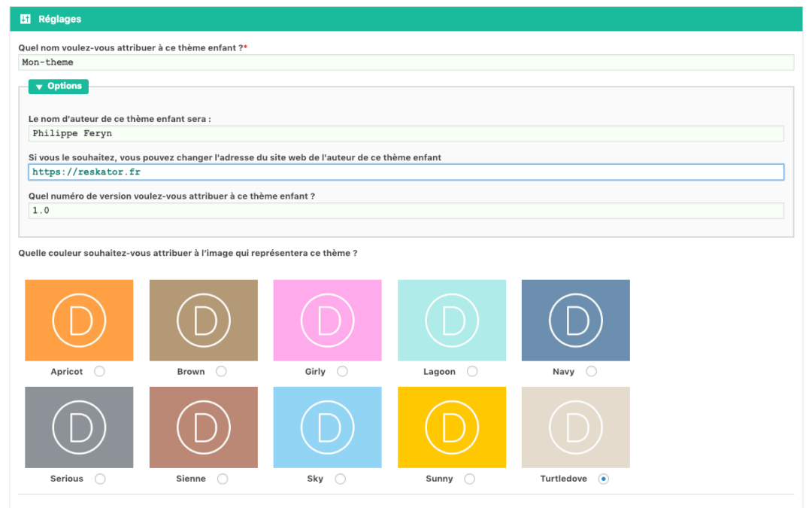Click the Apricot label text
The image size is (812, 508).
(67, 372)
